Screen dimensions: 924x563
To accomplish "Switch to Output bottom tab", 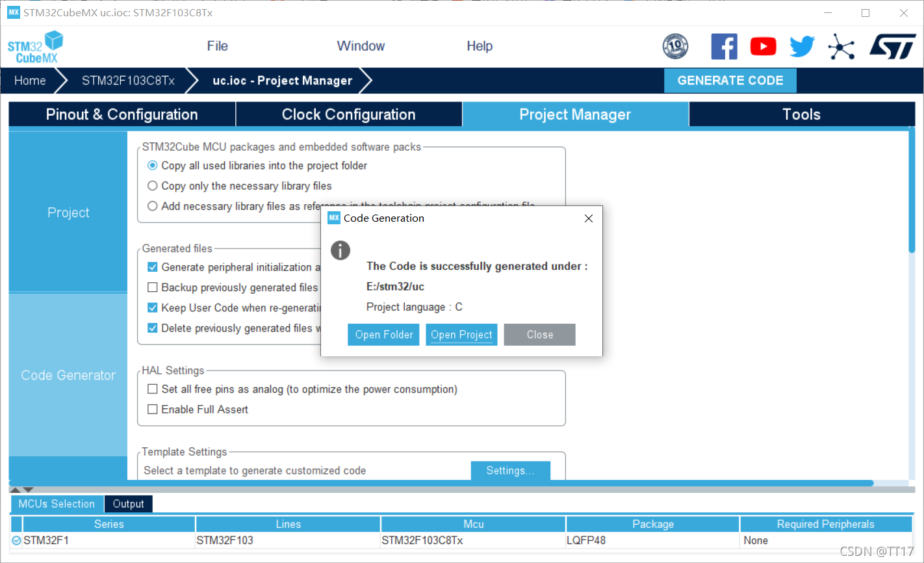I will (129, 504).
